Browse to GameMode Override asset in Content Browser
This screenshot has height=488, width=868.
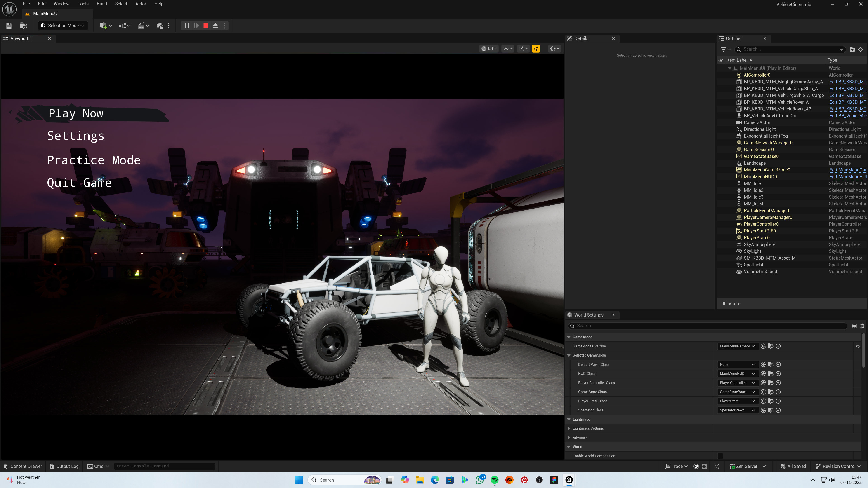pos(771,346)
